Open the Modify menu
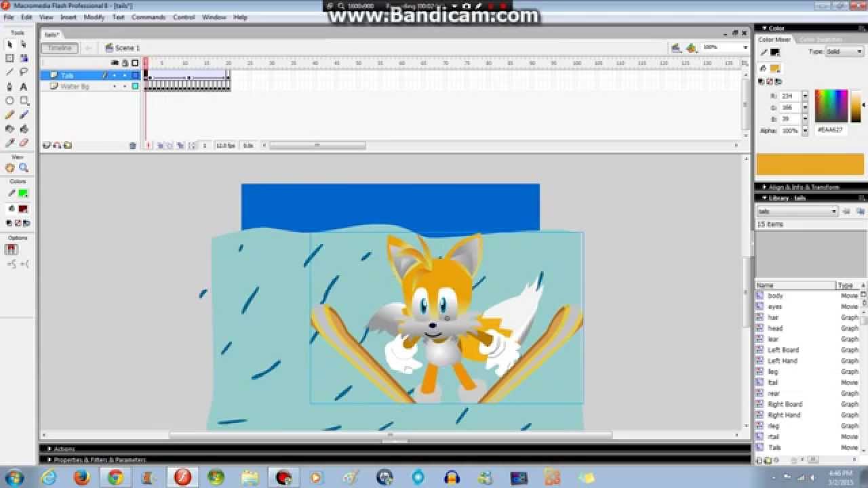The width and height of the screenshot is (868, 488). [94, 17]
